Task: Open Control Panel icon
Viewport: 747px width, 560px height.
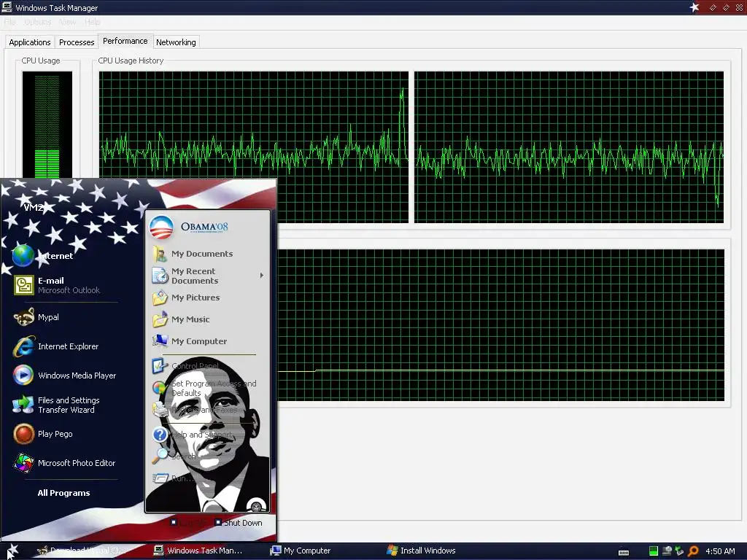Action: click(160, 366)
